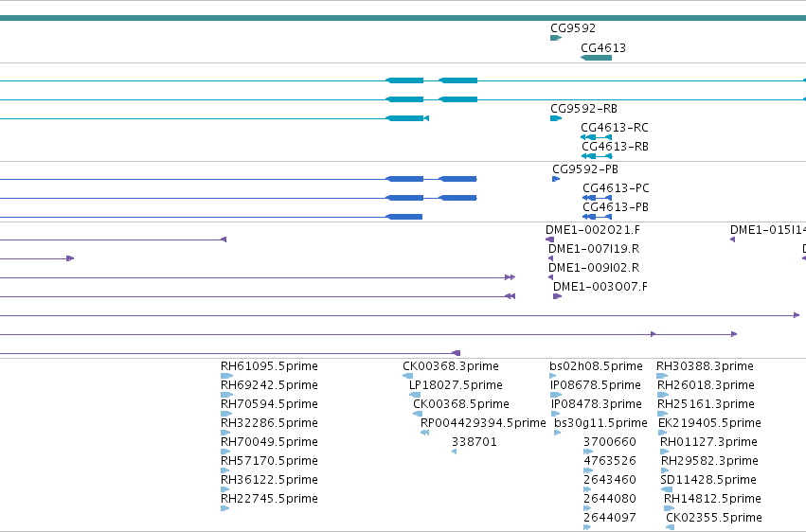
Task: Click the arrow glyph under DME1-003O07.F
Action: (557, 296)
